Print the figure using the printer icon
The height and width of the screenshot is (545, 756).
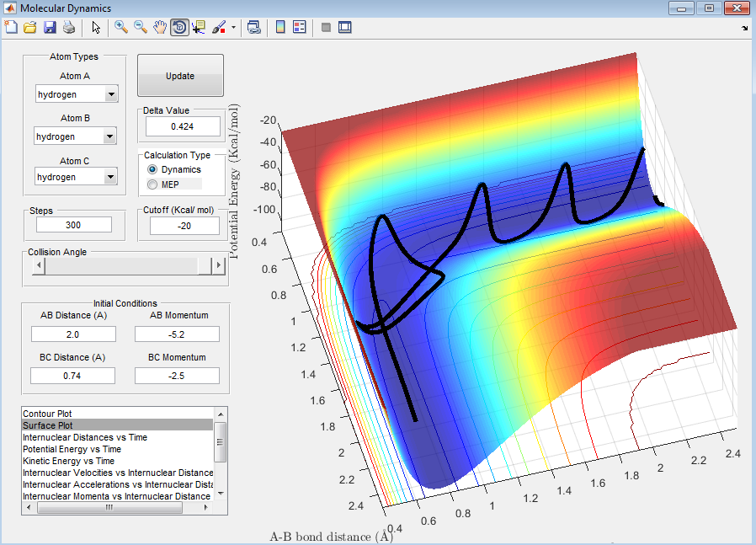pyautogui.click(x=69, y=28)
